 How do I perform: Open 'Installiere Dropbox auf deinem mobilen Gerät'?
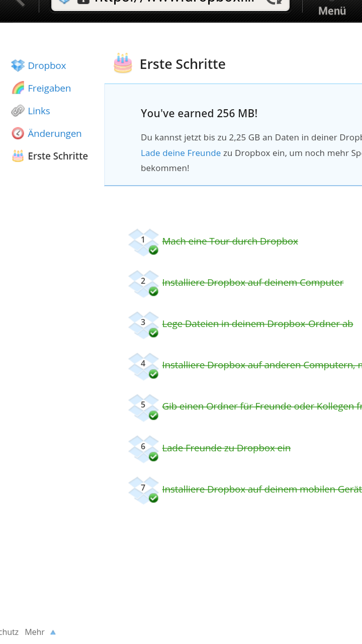(262, 489)
